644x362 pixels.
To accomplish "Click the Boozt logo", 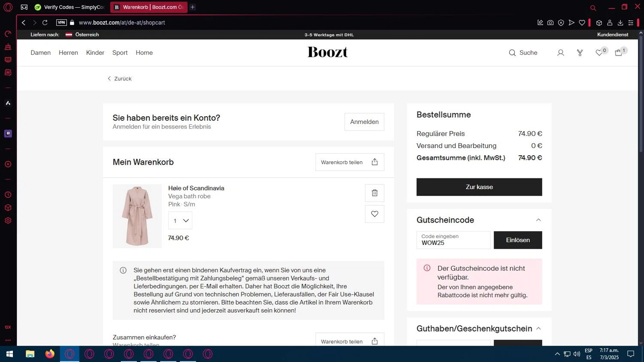I will click(328, 52).
